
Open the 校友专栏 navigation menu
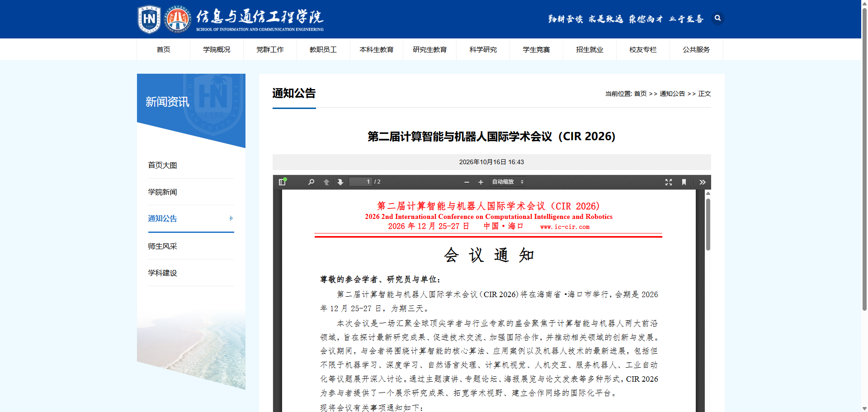point(643,49)
